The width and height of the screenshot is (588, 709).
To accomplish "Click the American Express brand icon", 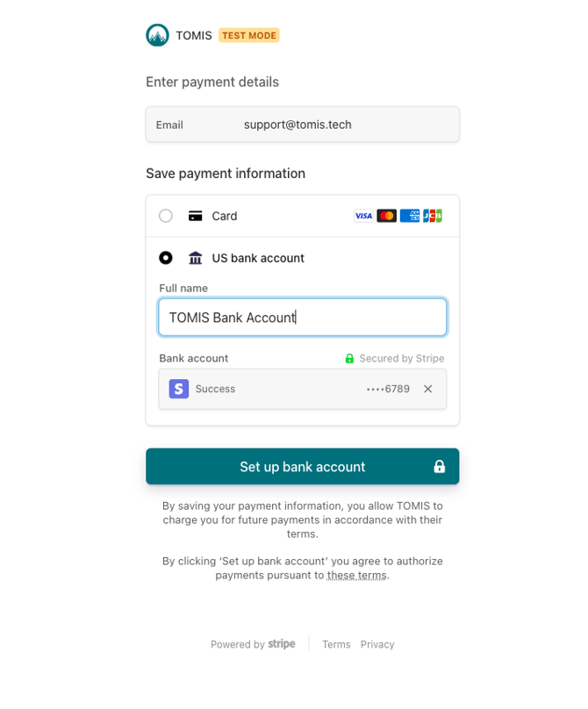I will pos(410,216).
